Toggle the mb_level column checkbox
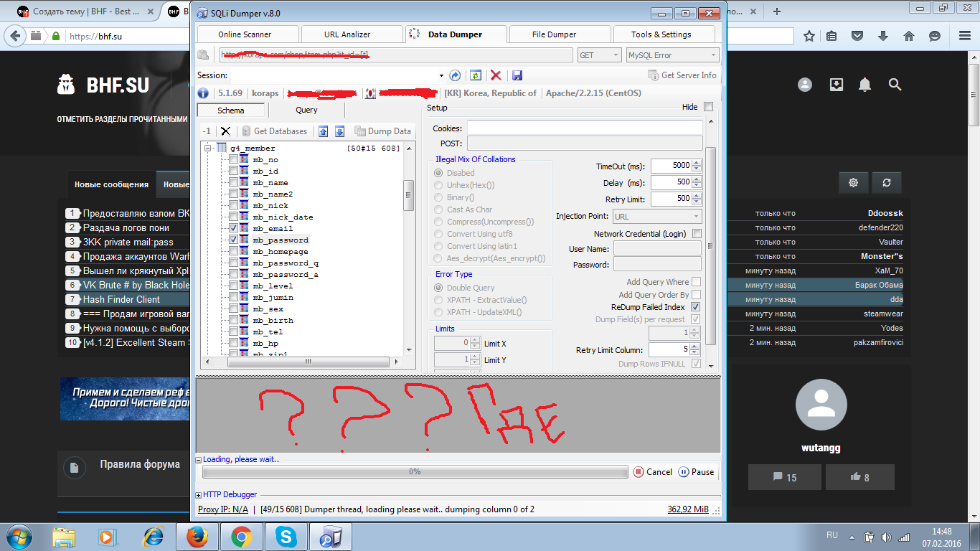This screenshot has height=551, width=980. [233, 286]
